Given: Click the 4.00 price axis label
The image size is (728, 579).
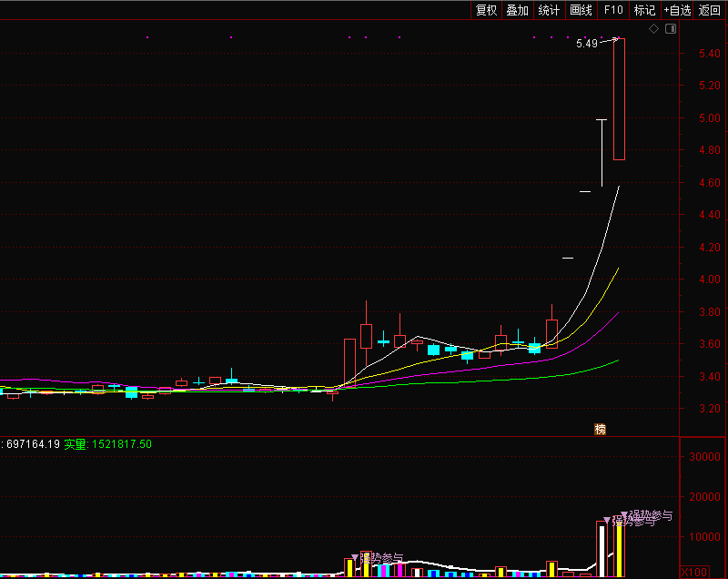Looking at the screenshot, I should click(710, 279).
